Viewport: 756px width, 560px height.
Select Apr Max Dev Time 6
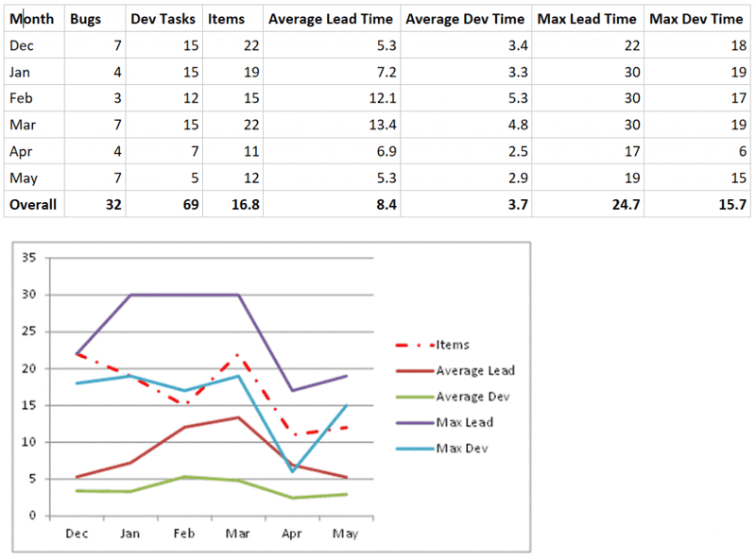[x=697, y=151]
